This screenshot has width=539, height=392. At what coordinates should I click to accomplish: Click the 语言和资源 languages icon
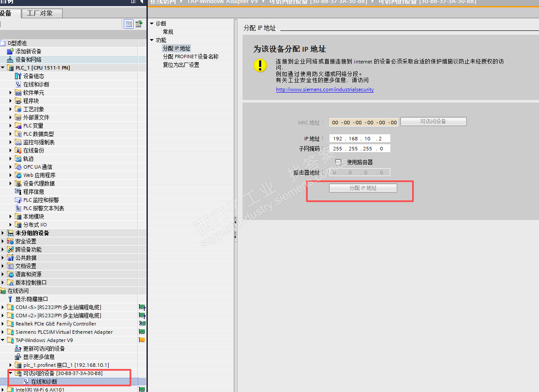(10, 274)
